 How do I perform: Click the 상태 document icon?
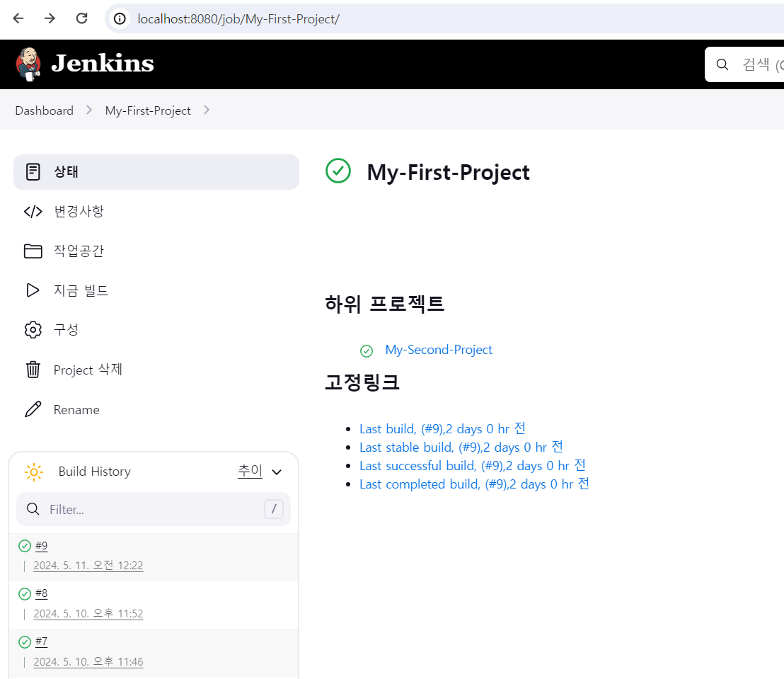click(33, 171)
